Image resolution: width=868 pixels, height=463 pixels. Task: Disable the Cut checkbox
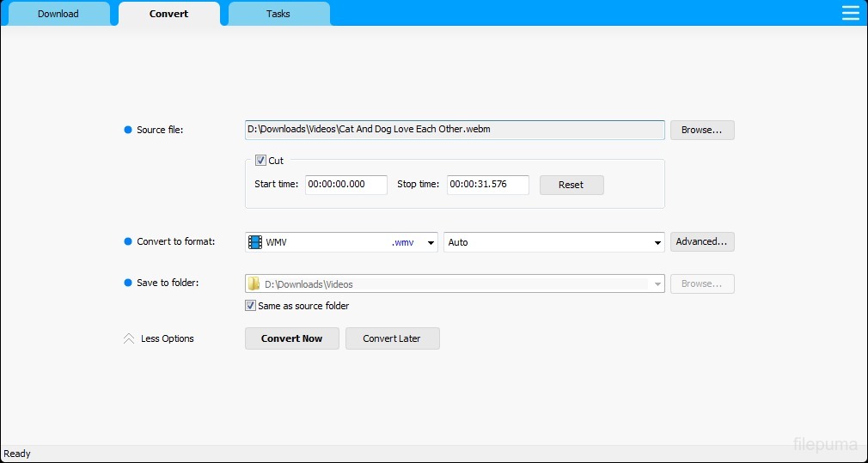click(260, 161)
